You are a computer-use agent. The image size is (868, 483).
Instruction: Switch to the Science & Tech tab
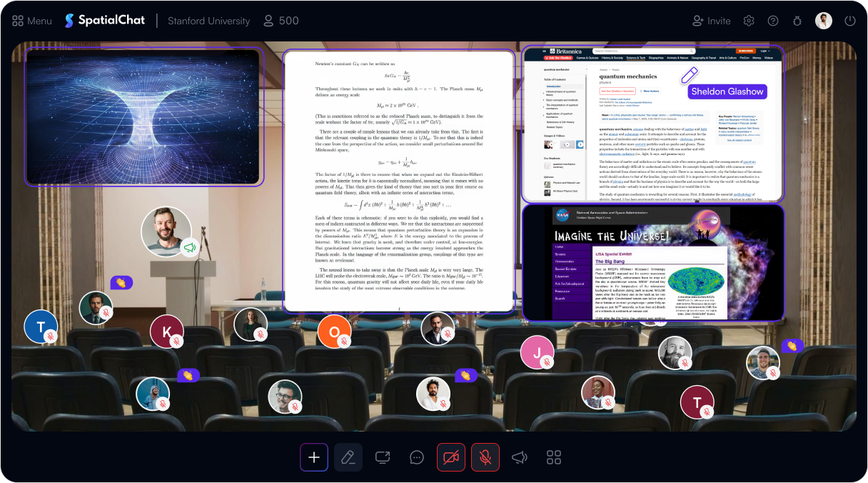coord(635,58)
